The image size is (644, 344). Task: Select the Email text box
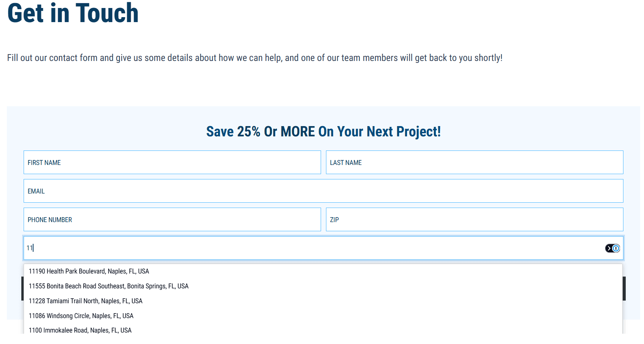tap(323, 191)
